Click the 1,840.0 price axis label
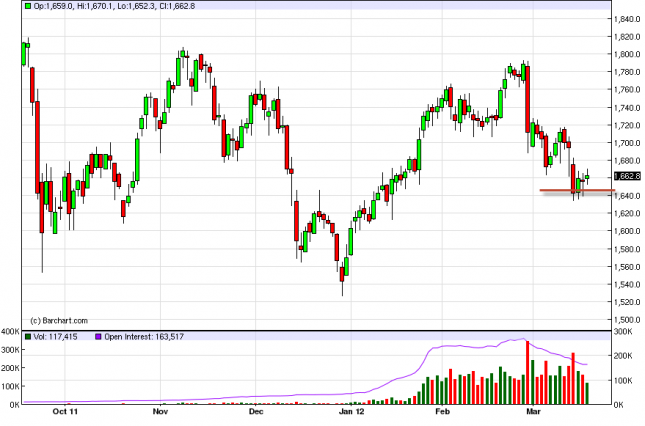This screenshot has height=426, width=645. tap(627, 19)
